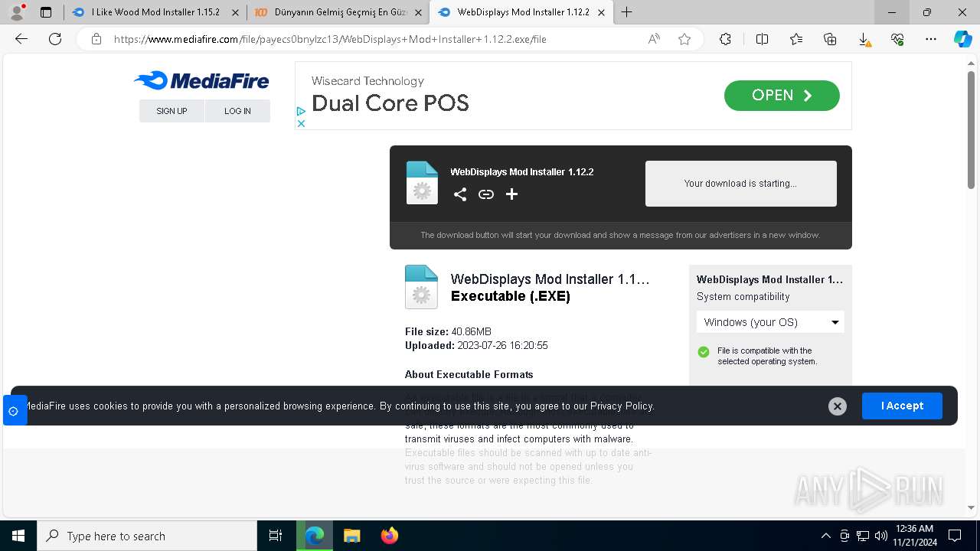Open the profile avatar icon

[16, 12]
